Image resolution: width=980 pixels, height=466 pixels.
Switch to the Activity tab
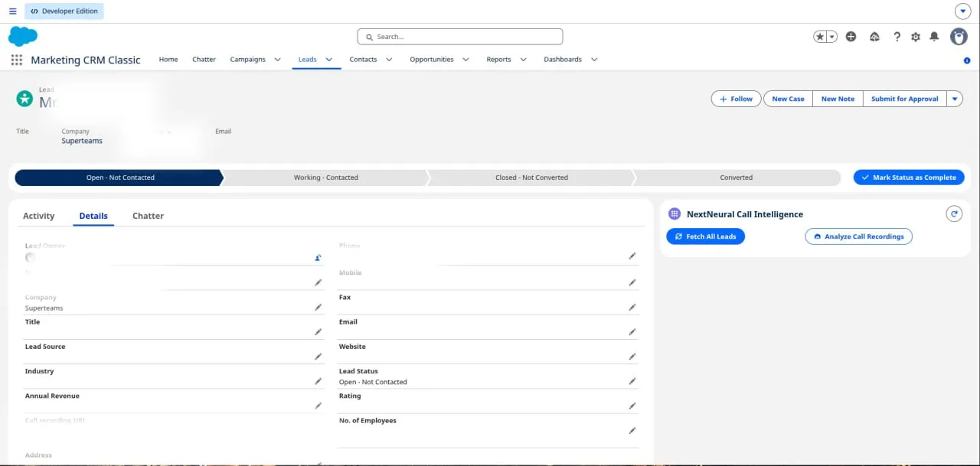point(38,216)
